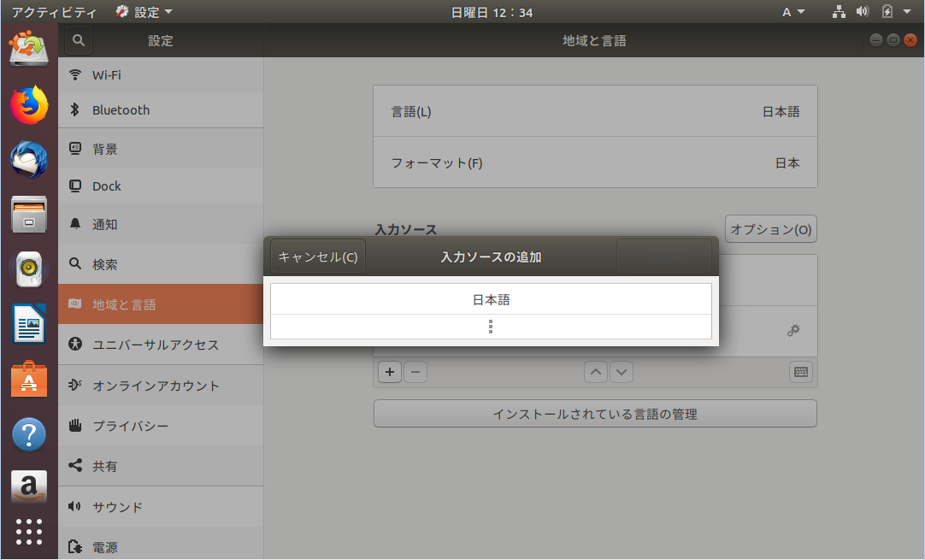Open Ubuntu Software from the dock

pyautogui.click(x=29, y=379)
